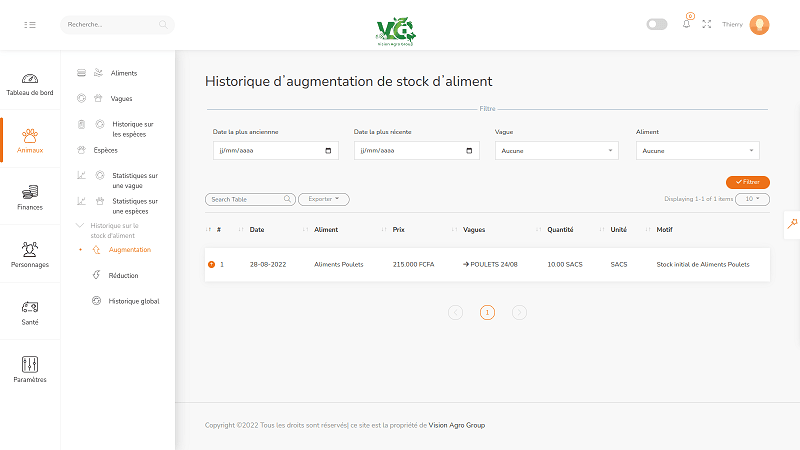Change the items per page dropdown
800x450 pixels.
(756, 199)
